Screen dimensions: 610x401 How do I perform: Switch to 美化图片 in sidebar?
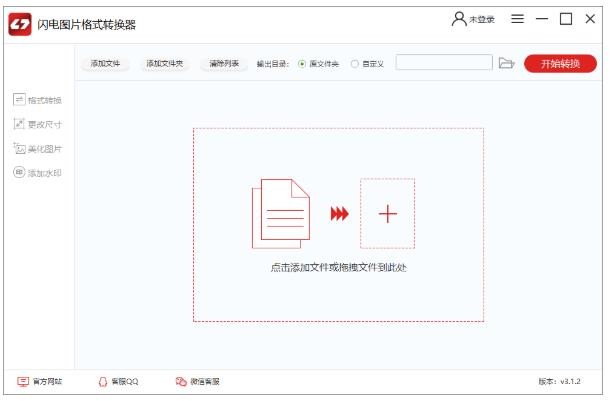37,149
